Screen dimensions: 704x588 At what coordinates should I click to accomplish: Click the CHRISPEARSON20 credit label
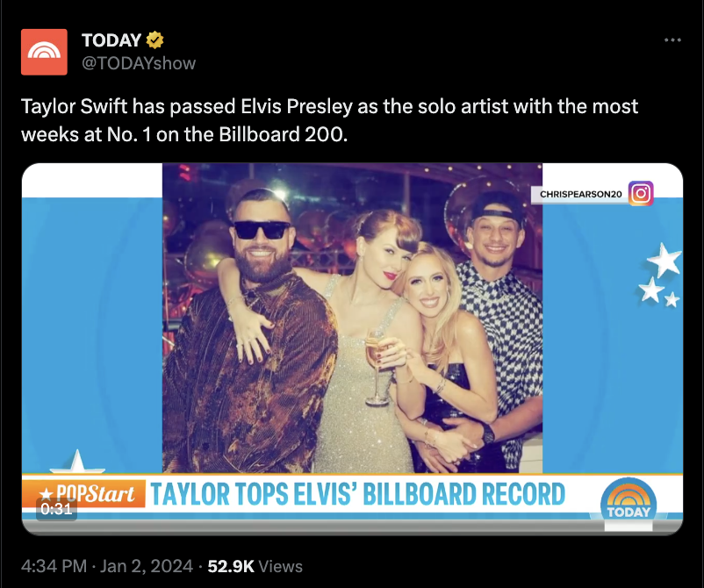(580, 194)
